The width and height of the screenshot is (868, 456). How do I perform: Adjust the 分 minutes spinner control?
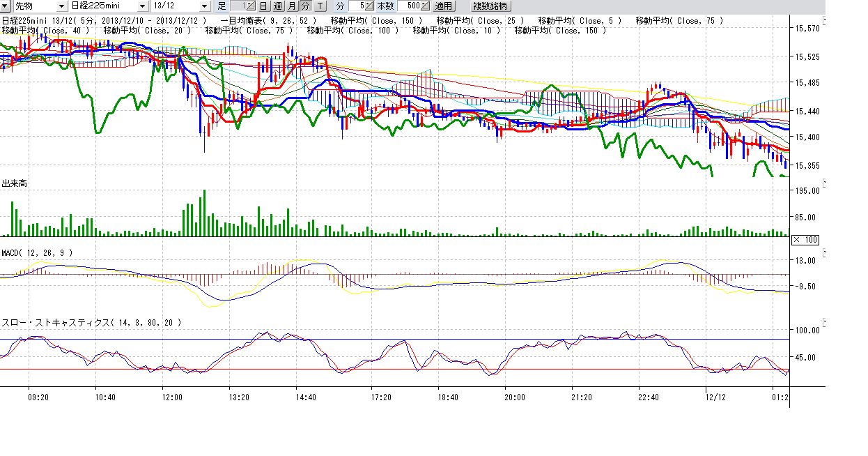pyautogui.click(x=370, y=6)
